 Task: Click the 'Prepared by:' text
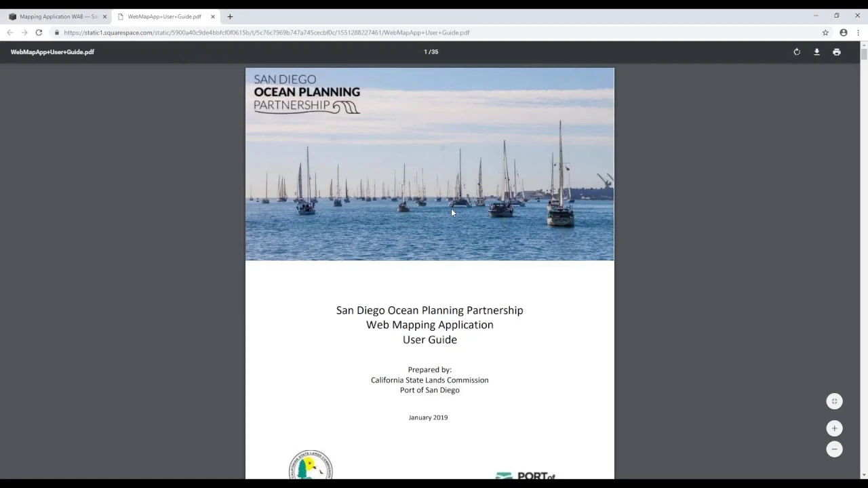(x=430, y=370)
